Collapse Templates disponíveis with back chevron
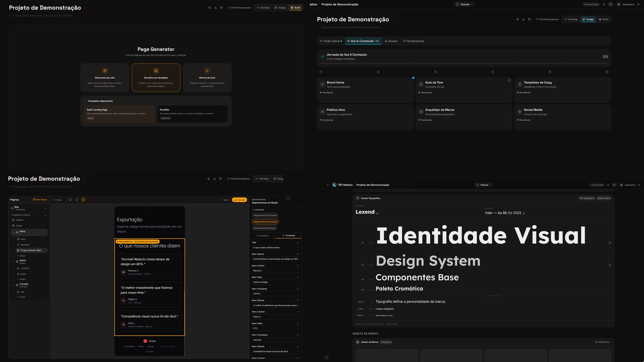This screenshot has width=644, height=362. (86, 101)
